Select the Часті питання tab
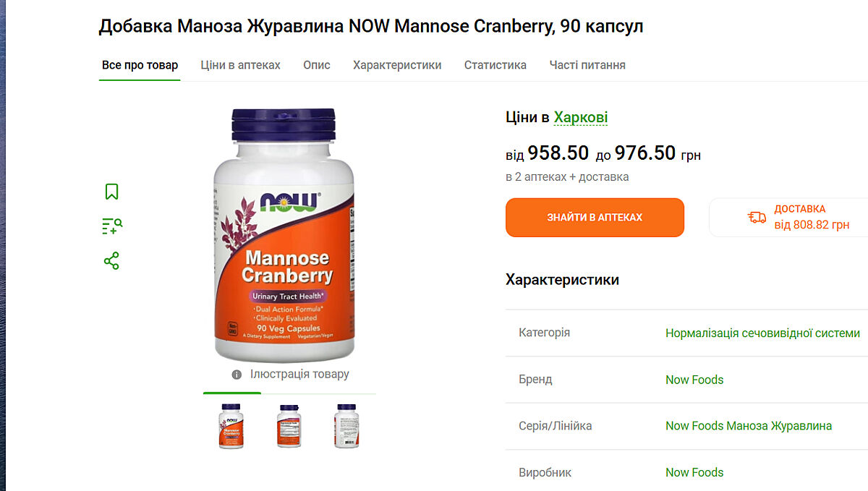The width and height of the screenshot is (868, 491). pyautogui.click(x=587, y=65)
